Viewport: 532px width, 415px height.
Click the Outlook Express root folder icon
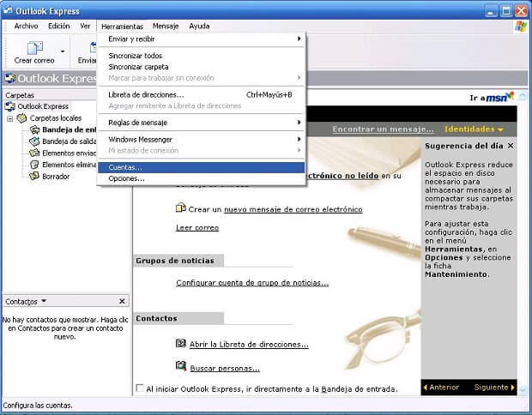[x=9, y=106]
